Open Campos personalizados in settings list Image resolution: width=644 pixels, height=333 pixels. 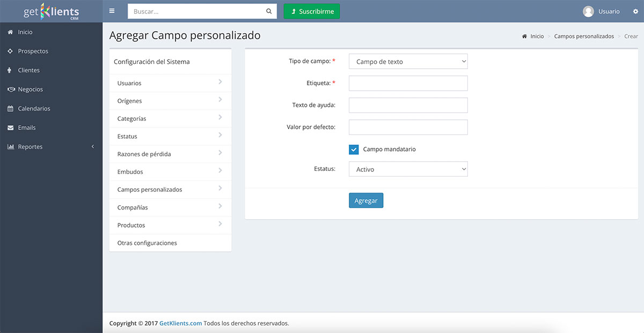150,190
